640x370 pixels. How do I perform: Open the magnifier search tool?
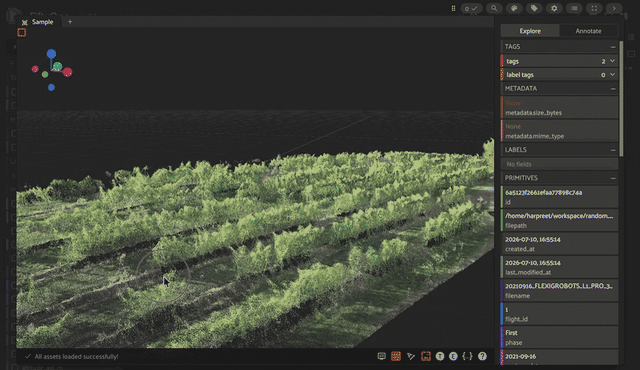coord(494,8)
